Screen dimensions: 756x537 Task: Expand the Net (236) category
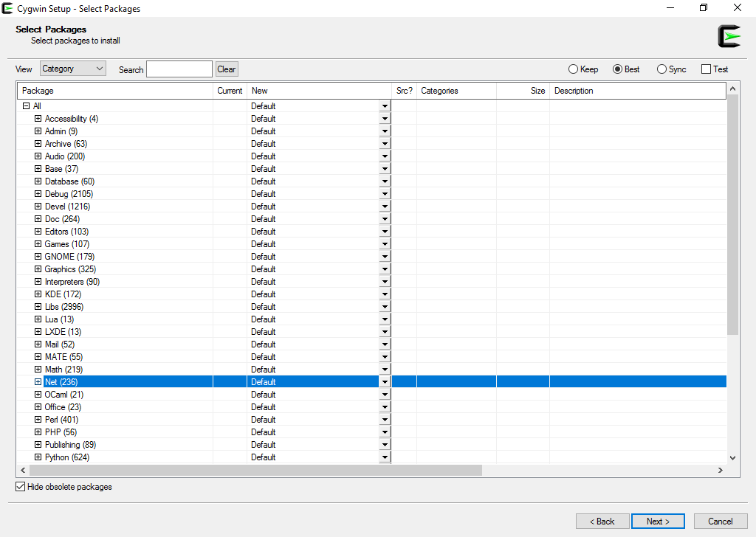(x=38, y=382)
